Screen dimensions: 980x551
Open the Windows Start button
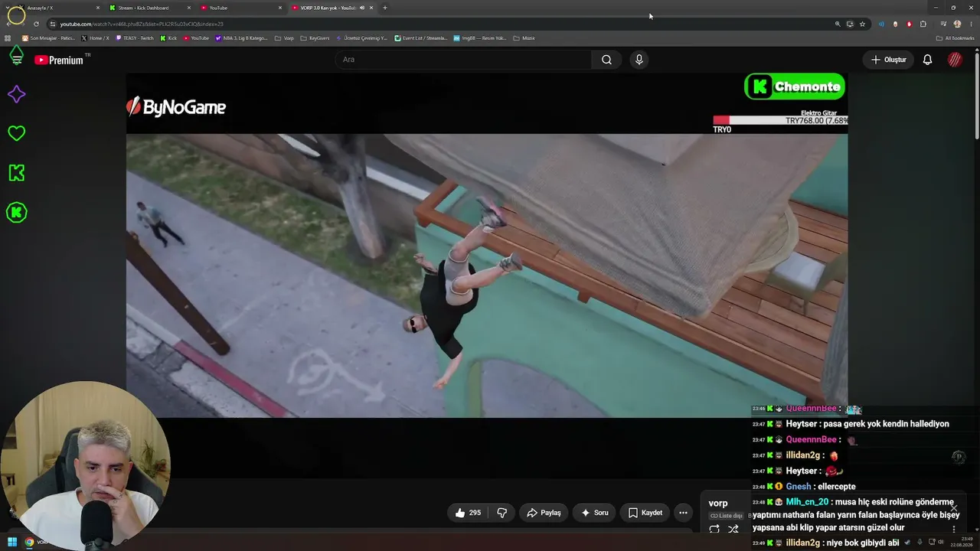pyautogui.click(x=12, y=542)
